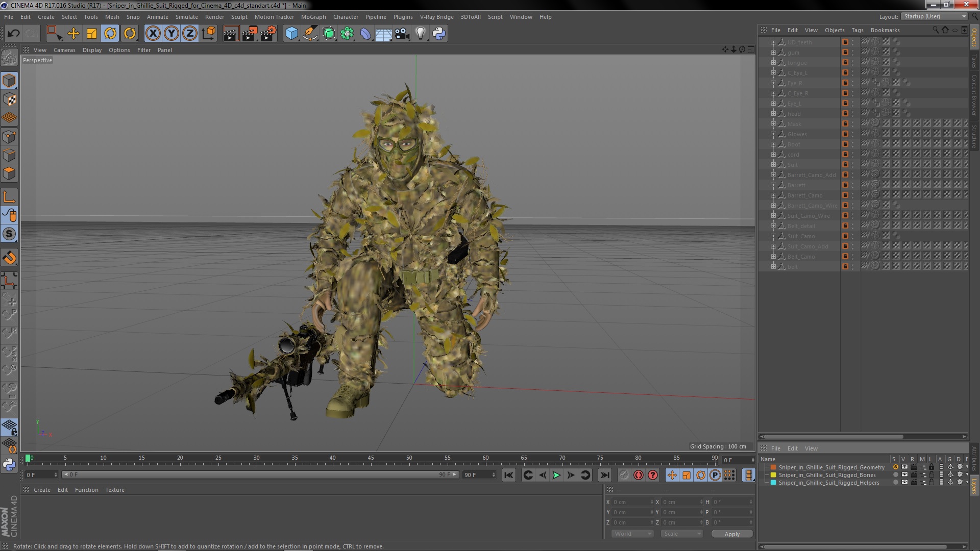Click Record Active Objects button
This screenshot has width=980, height=551.
(x=624, y=475)
